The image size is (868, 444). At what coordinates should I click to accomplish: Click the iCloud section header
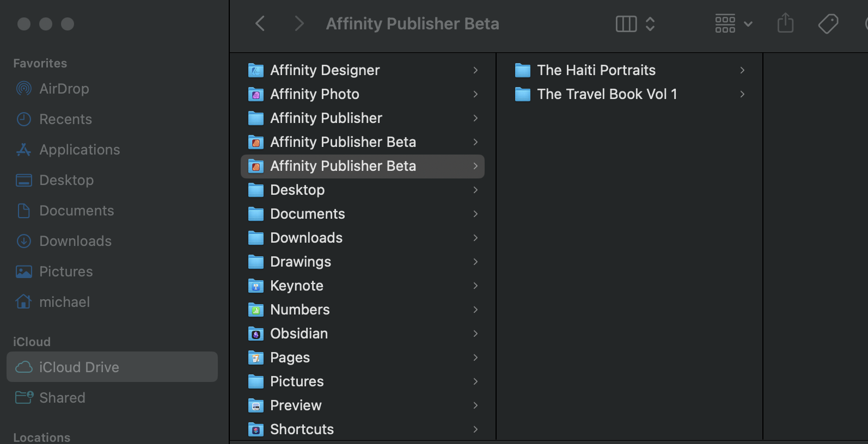32,342
